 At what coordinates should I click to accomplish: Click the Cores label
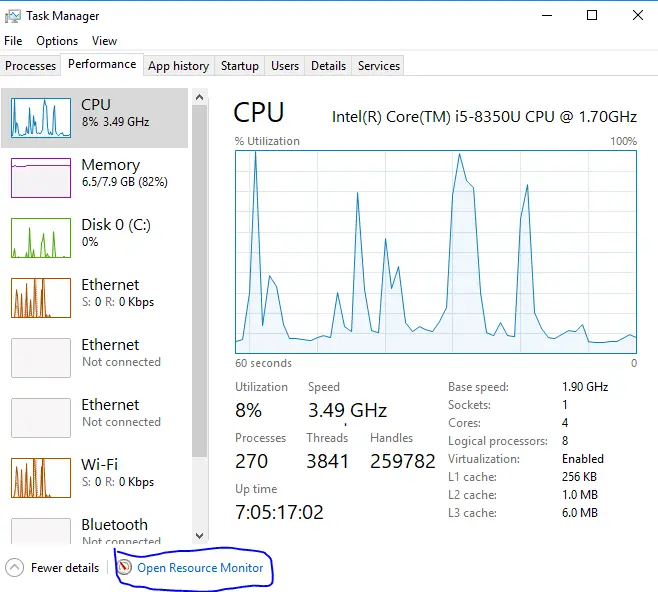click(x=464, y=423)
